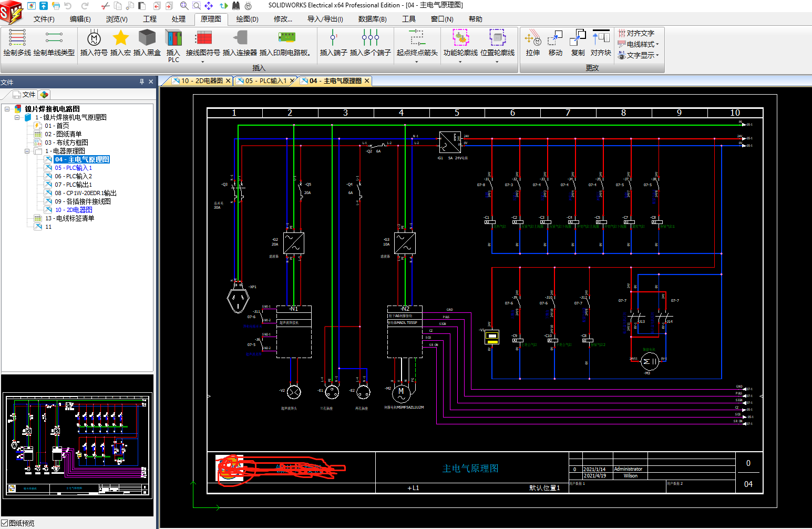Click the zoom magnifier icon in quick toolbar
This screenshot has height=529, width=812.
coord(184,6)
